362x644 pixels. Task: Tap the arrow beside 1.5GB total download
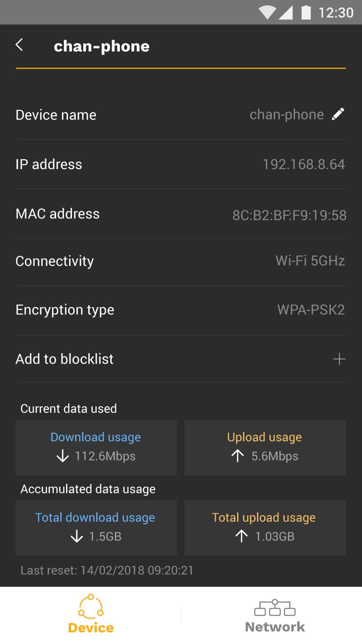coord(77,537)
